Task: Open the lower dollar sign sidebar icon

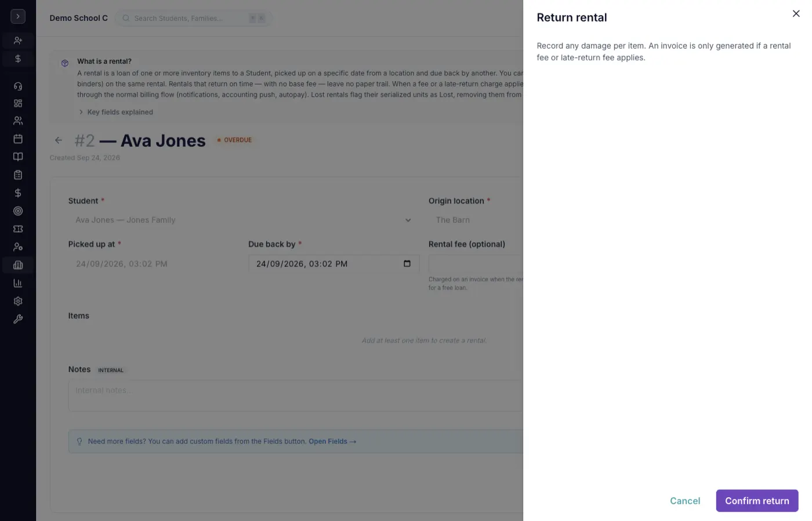Action: [x=18, y=193]
